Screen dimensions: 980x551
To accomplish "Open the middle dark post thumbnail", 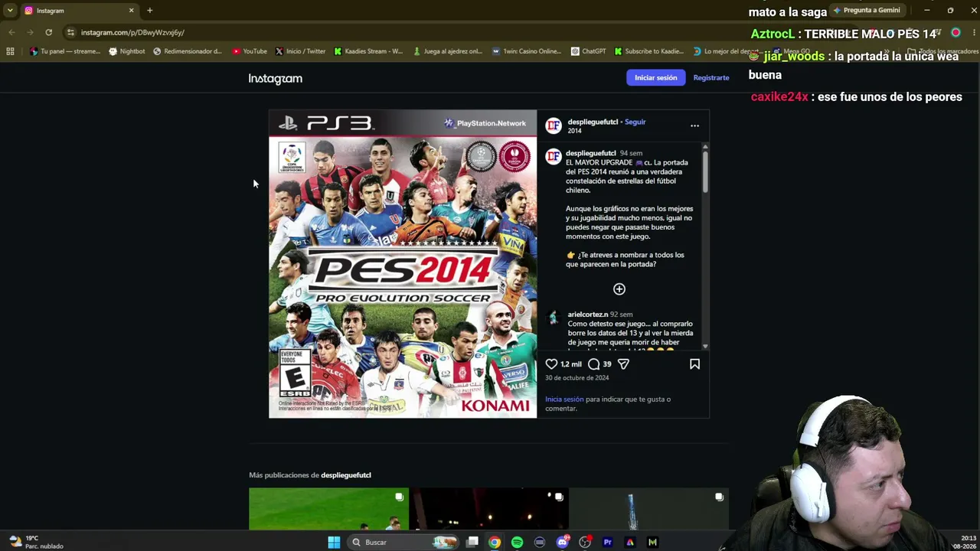I will tap(488, 509).
